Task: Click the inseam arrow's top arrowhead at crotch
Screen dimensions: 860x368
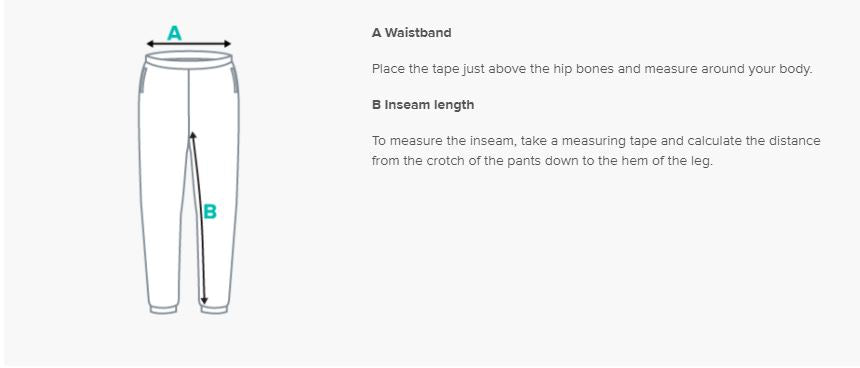Action: click(x=191, y=135)
